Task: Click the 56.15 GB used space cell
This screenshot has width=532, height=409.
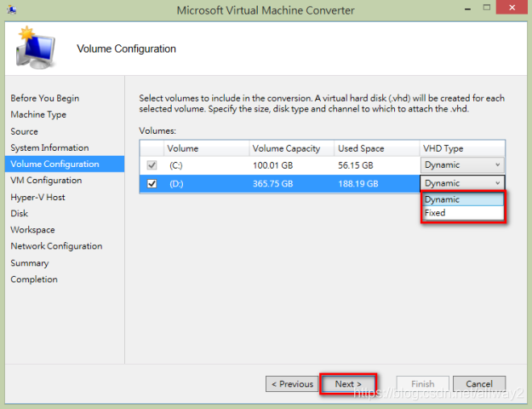Action: 356,165
